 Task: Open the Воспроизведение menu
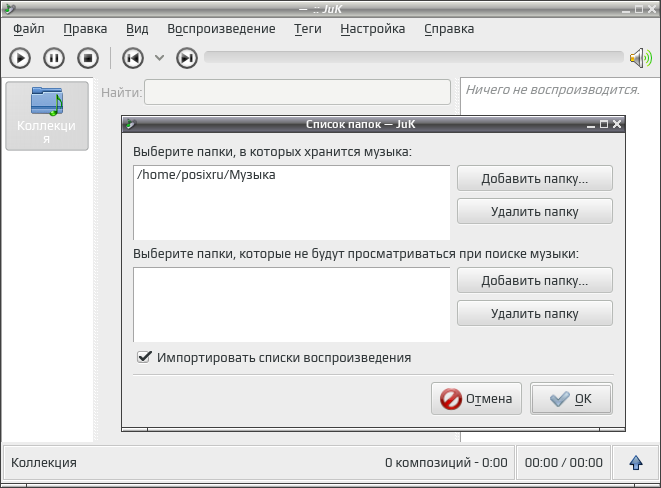[221, 29]
